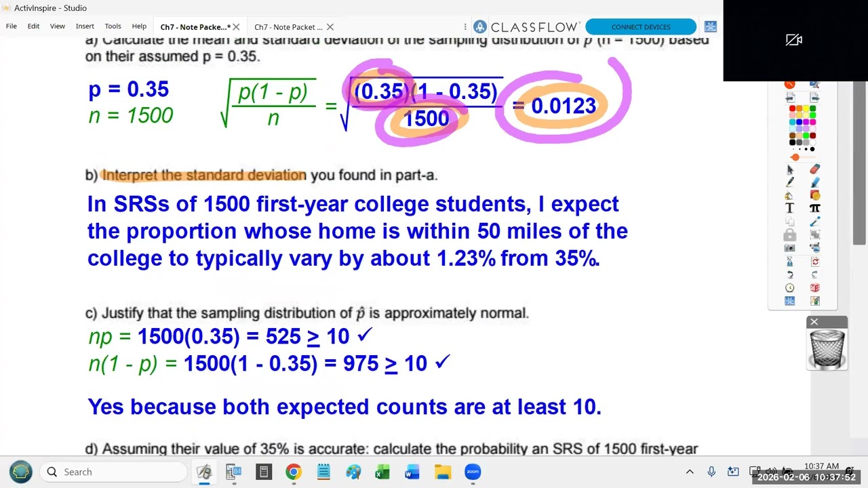The image size is (868, 488).
Task: Select the Text tool
Action: 789,208
